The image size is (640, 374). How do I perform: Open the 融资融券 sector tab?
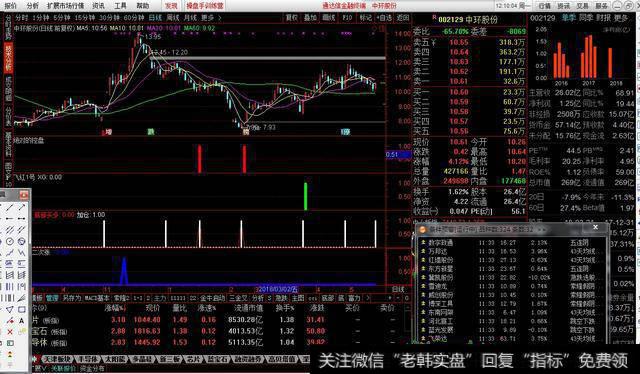[x=247, y=359]
